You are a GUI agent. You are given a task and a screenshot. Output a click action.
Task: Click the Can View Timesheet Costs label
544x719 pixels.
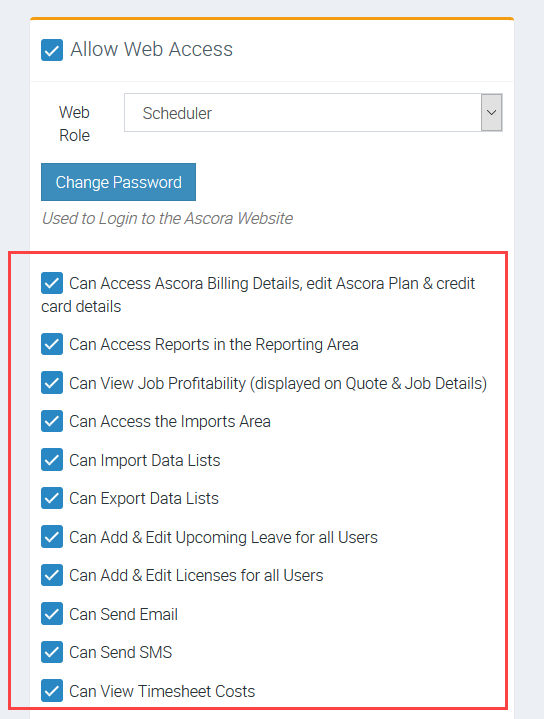(162, 691)
